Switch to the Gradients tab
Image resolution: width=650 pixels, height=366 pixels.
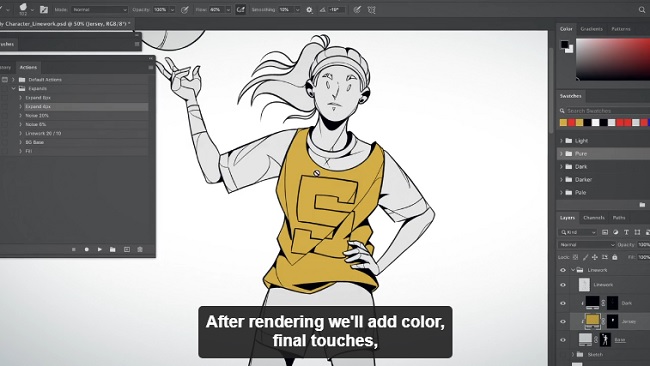pyautogui.click(x=592, y=29)
